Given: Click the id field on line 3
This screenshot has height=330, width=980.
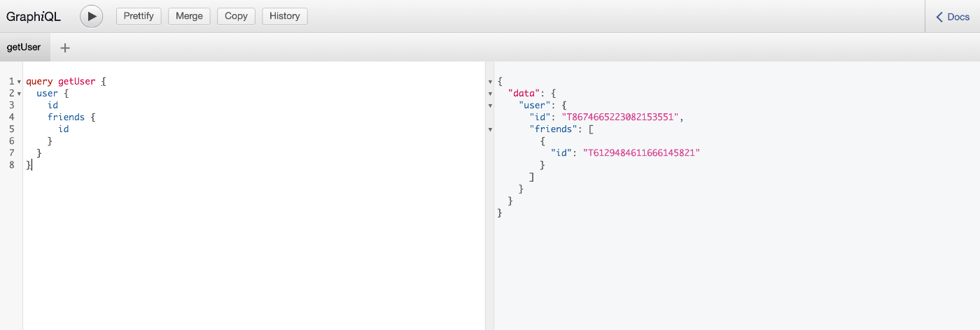Looking at the screenshot, I should [53, 105].
